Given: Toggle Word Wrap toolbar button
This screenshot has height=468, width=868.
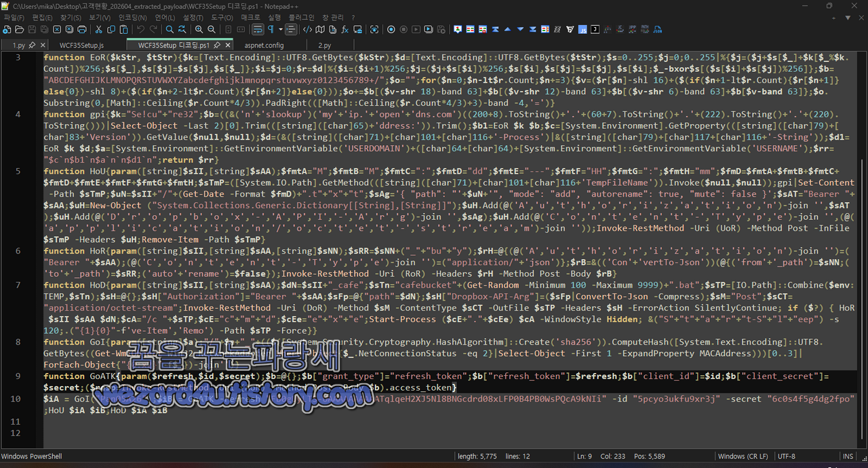Looking at the screenshot, I should click(258, 29).
